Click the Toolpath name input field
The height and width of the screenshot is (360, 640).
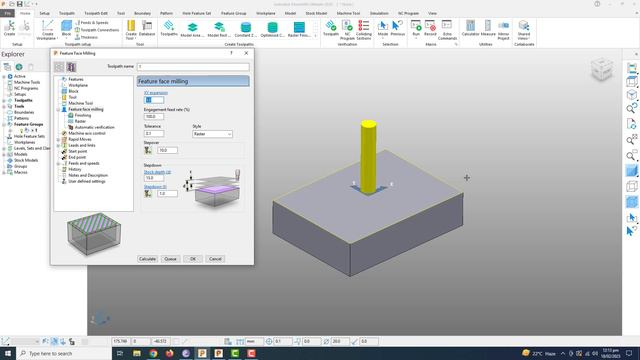pos(193,66)
